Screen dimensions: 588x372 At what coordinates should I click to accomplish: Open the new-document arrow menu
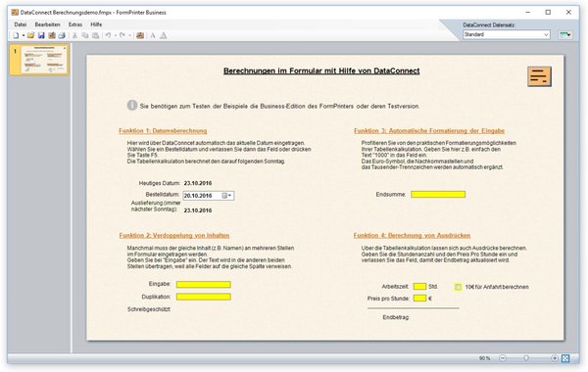24,35
